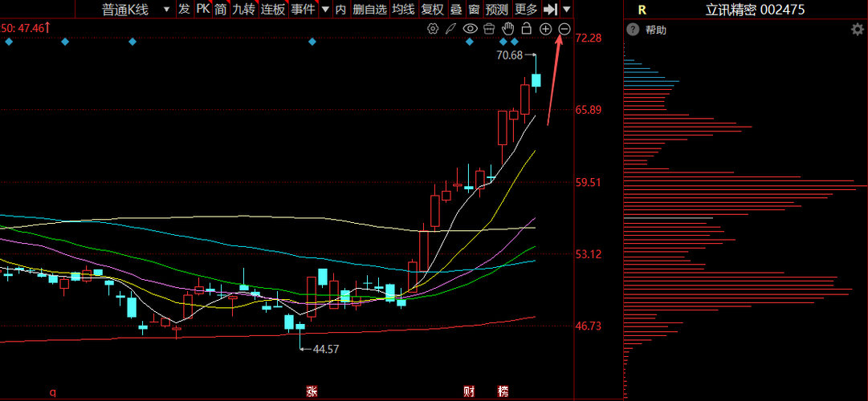Screen dimensions: 868x401
Task: Click the 72.28 price axis label
Action: point(589,38)
